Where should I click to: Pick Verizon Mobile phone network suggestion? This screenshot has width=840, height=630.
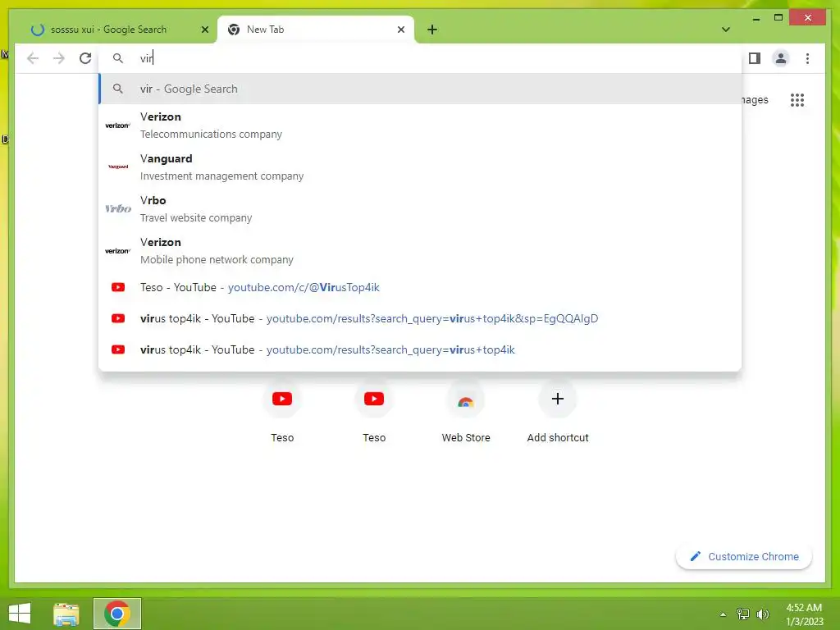[x=420, y=251]
